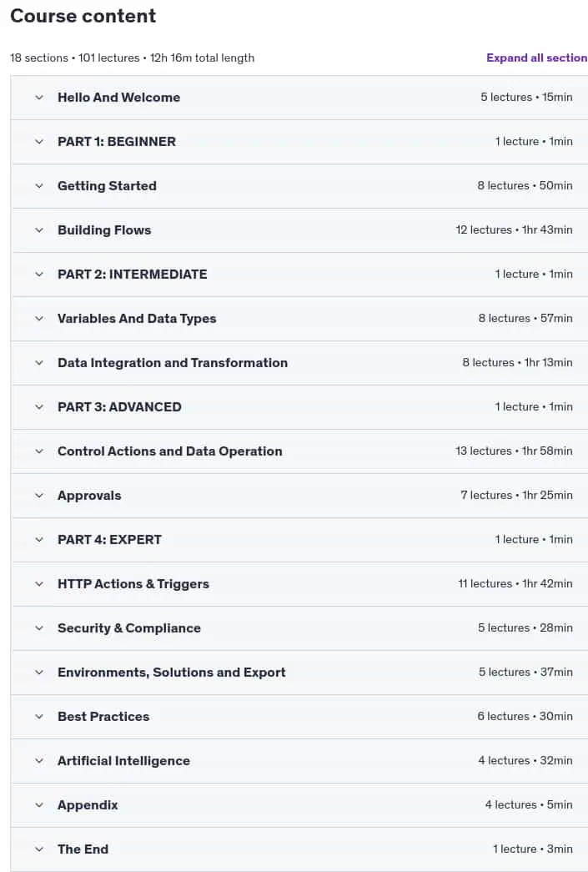Expand Security & Compliance chevron
Viewport: 588px width, 872px height.
39,628
